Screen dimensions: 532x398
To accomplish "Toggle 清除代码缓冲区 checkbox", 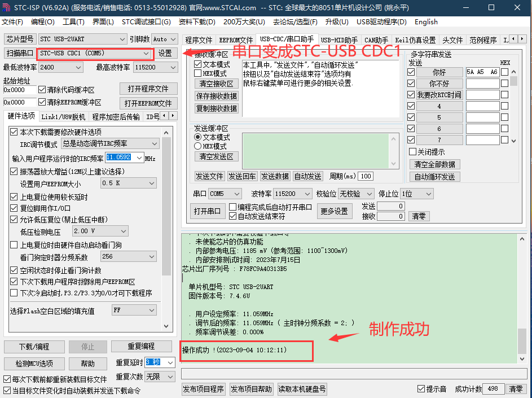I will coord(42,90).
